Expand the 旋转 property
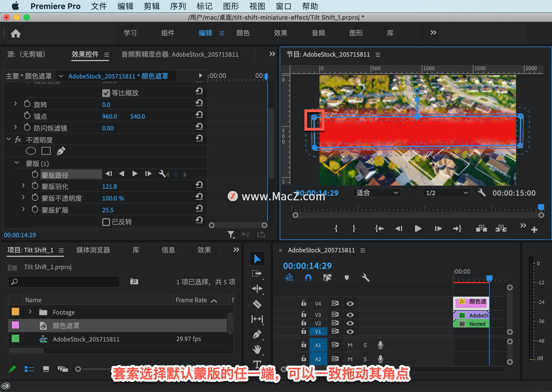This screenshot has width=552, height=392. pos(16,104)
